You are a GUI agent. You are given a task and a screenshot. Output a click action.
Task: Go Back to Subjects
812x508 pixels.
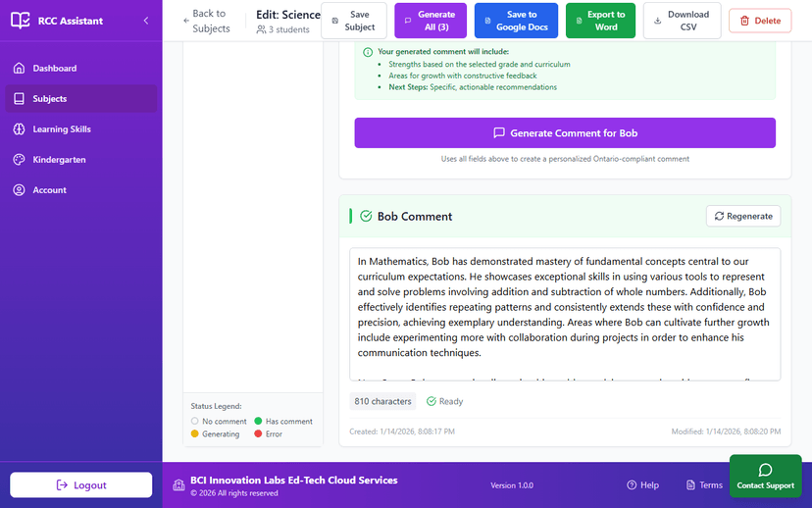(x=207, y=21)
